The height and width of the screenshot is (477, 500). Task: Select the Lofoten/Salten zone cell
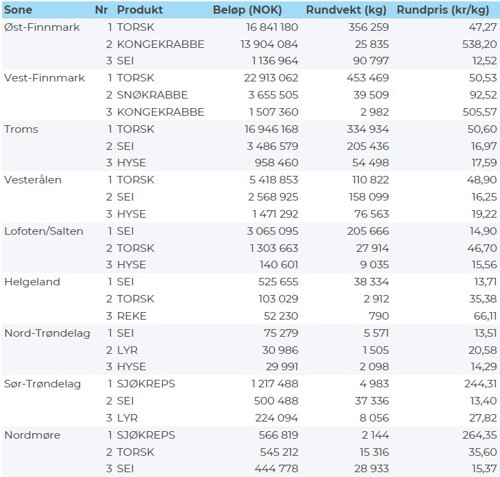point(44,231)
